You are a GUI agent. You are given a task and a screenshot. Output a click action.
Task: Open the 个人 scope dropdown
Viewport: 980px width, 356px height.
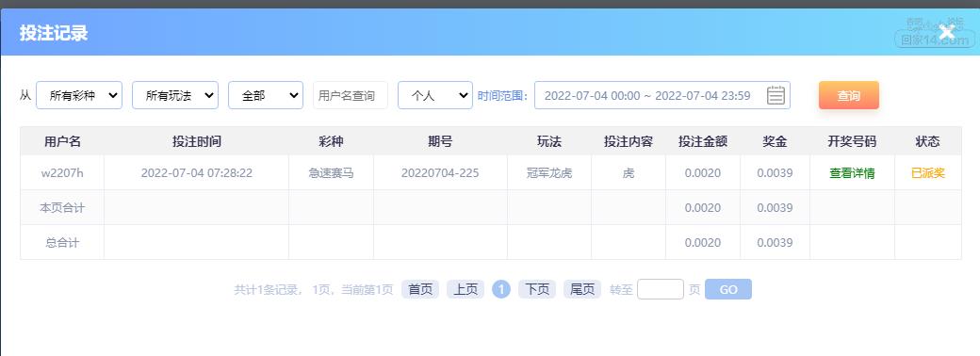pyautogui.click(x=435, y=95)
